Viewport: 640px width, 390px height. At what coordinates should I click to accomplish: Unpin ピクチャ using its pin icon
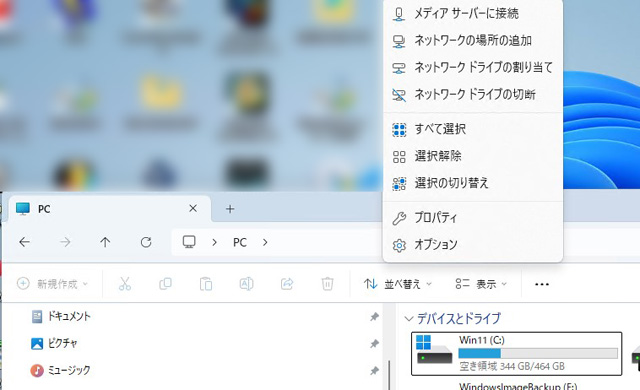point(374,343)
